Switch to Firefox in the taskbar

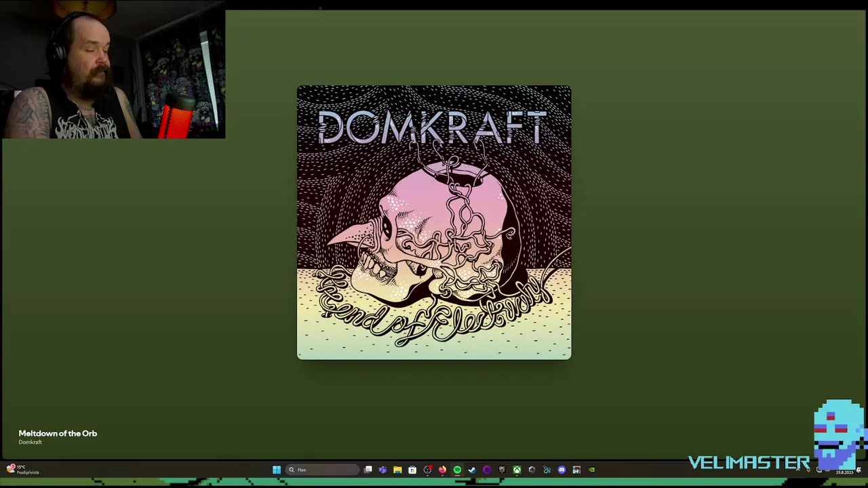(442, 470)
